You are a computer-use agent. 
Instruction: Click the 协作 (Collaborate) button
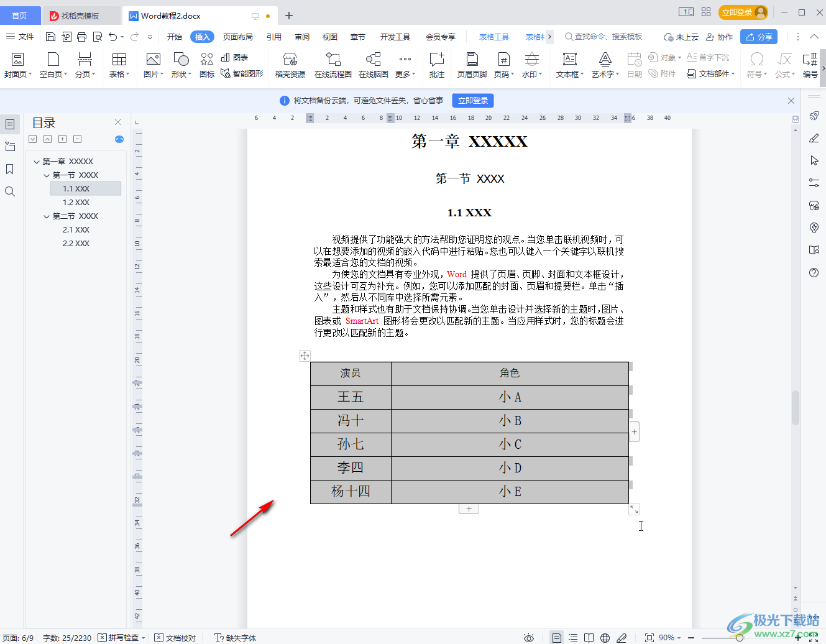pyautogui.click(x=720, y=37)
